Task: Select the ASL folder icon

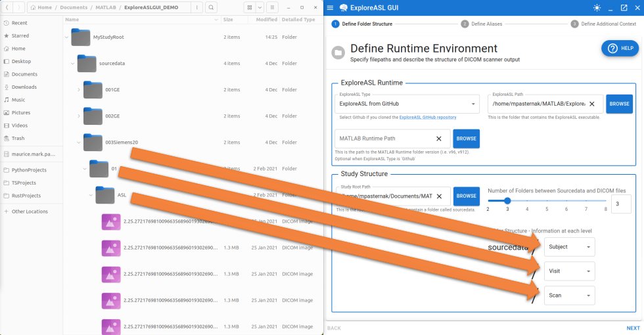Action: [x=105, y=194]
